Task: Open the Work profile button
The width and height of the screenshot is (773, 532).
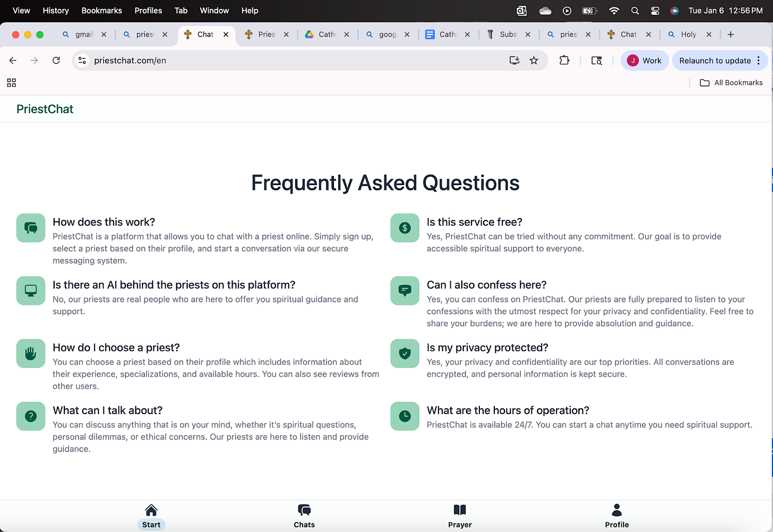Action: click(645, 60)
